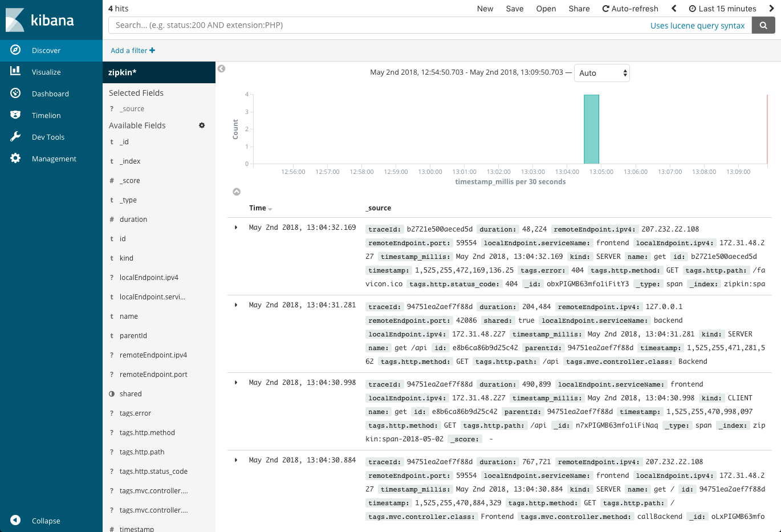Open the Auto interval dropdown
Viewport: 781px width, 532px height.
coord(602,73)
